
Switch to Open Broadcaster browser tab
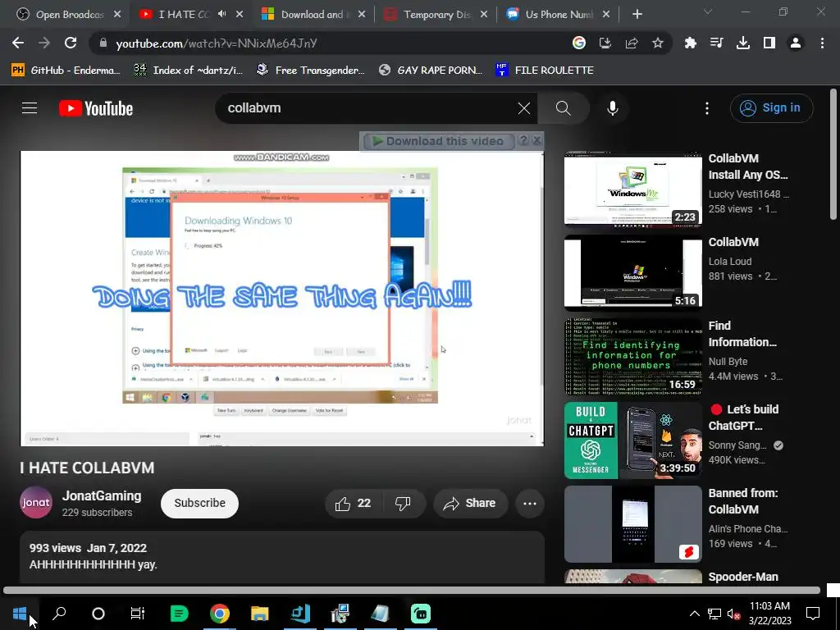point(69,15)
